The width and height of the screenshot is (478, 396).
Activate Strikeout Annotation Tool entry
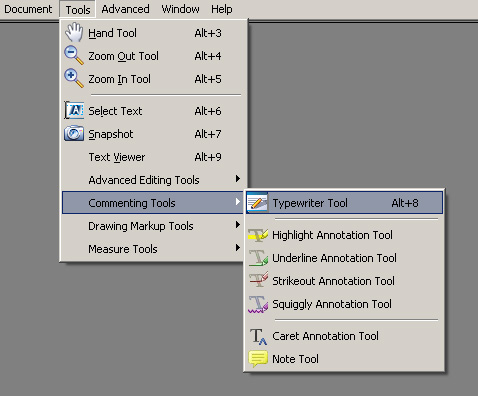pyautogui.click(x=344, y=281)
